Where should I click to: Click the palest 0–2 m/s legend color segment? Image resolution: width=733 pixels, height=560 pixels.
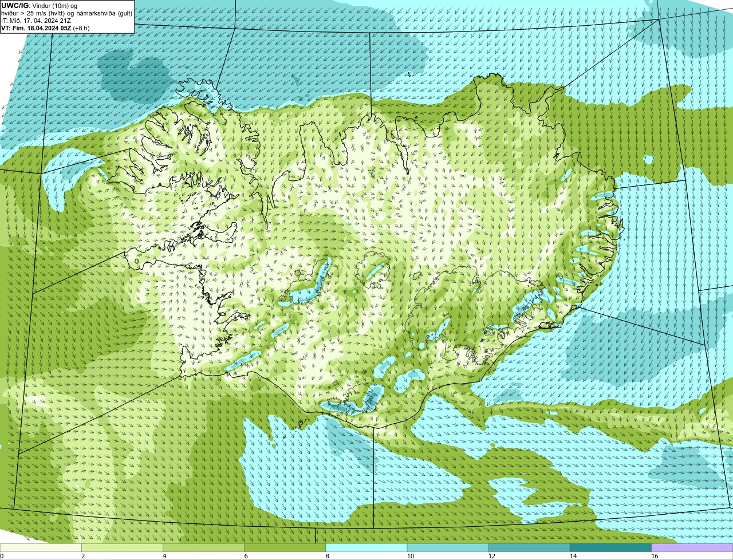[41, 547]
